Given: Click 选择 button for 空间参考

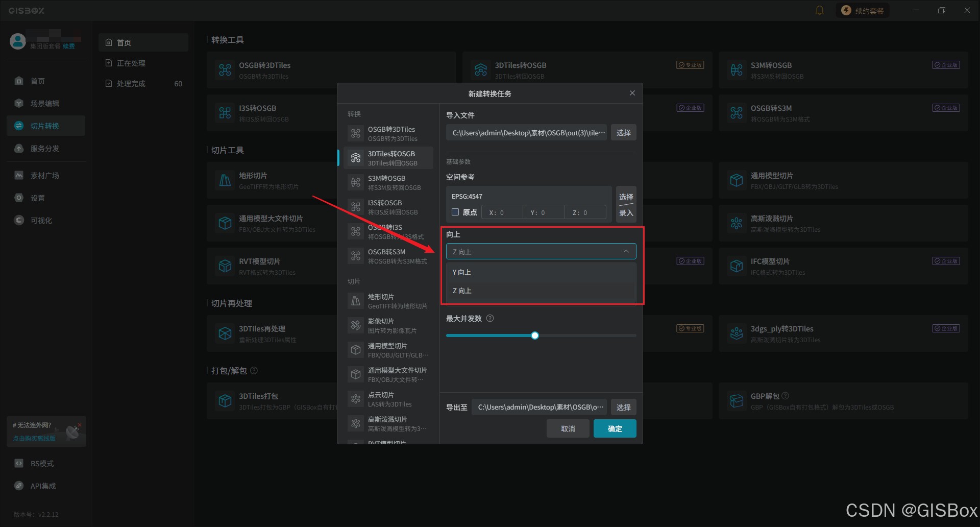Looking at the screenshot, I should tap(626, 197).
